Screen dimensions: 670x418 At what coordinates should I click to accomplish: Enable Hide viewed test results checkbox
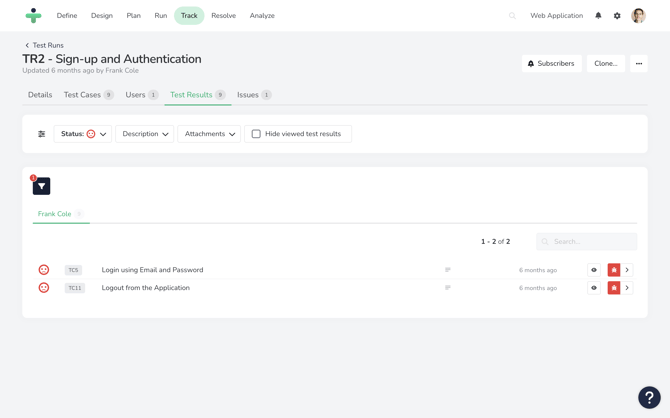click(x=256, y=134)
